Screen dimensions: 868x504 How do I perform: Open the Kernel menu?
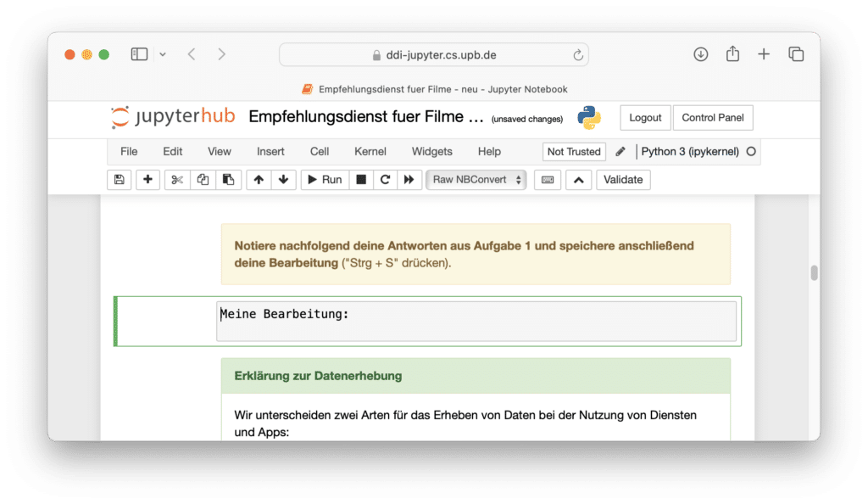[x=370, y=151]
